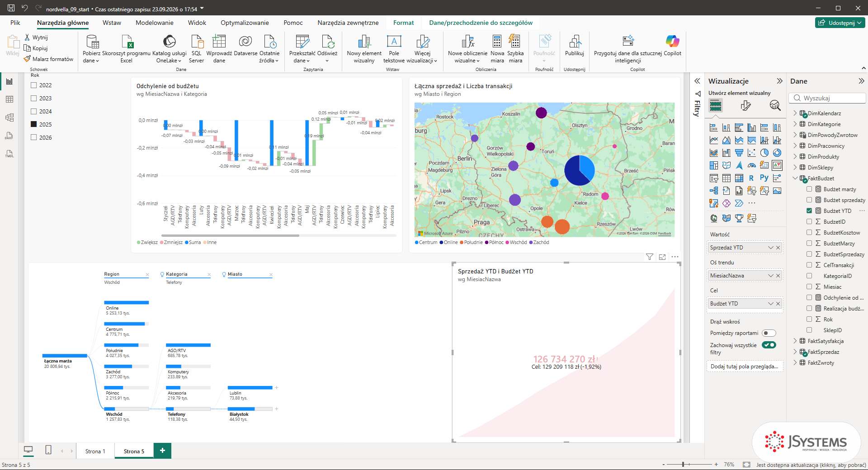Select the Decomposition tree visual icon
The height and width of the screenshot is (470, 868).
(714, 191)
